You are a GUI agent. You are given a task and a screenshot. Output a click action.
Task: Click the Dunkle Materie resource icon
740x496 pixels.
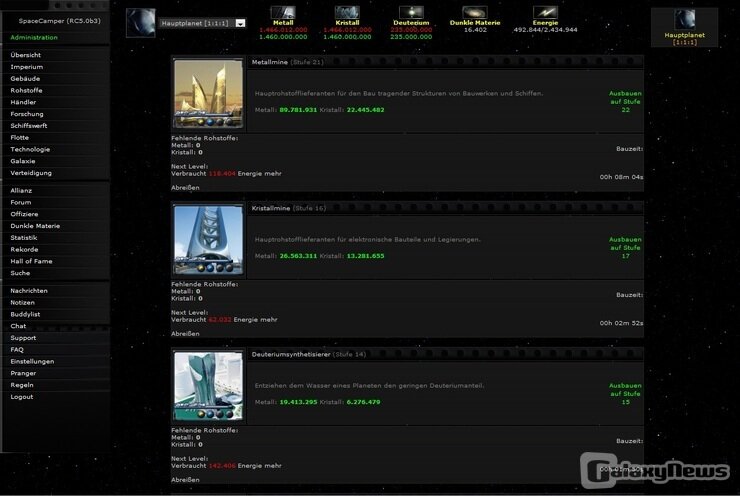coord(475,12)
